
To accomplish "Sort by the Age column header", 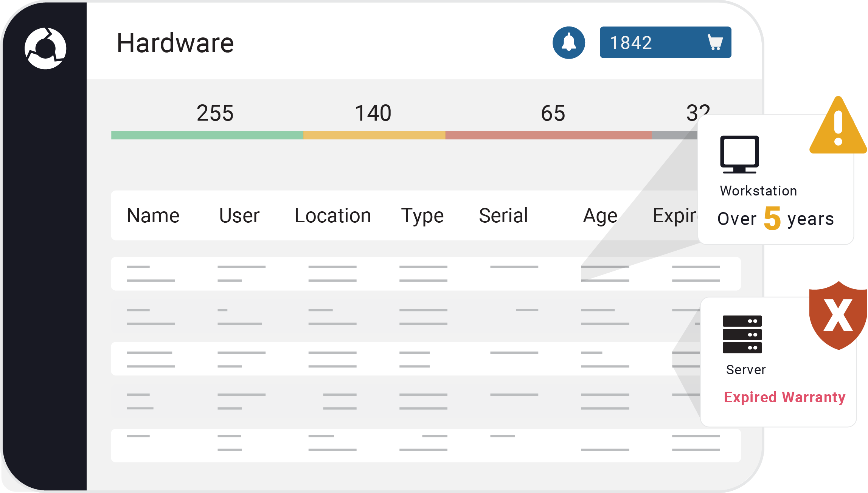I will 600,215.
